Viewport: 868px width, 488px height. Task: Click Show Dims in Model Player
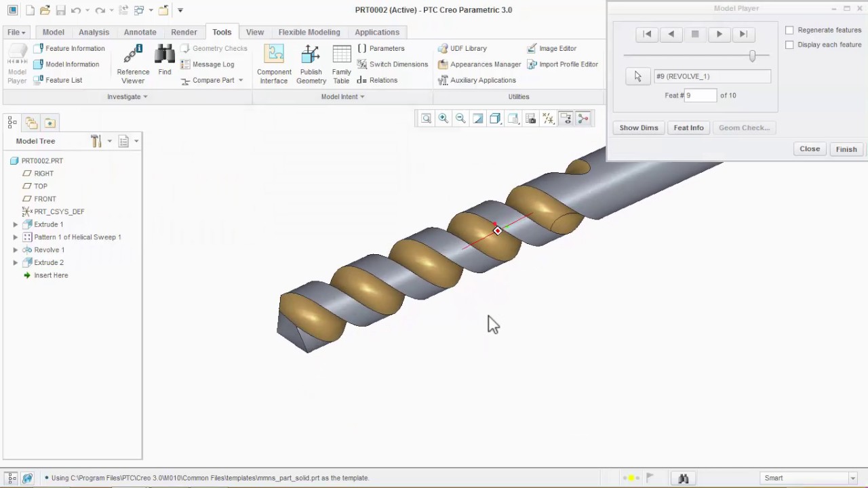[x=639, y=127]
